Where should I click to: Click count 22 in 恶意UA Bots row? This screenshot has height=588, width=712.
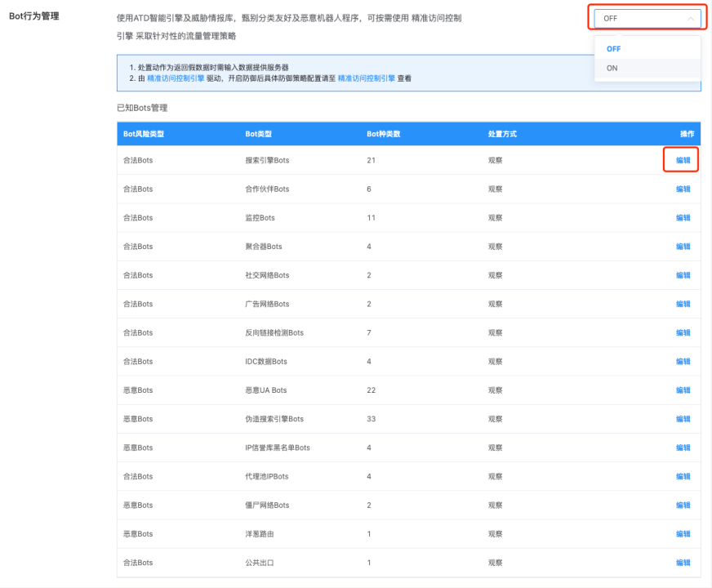(x=371, y=390)
